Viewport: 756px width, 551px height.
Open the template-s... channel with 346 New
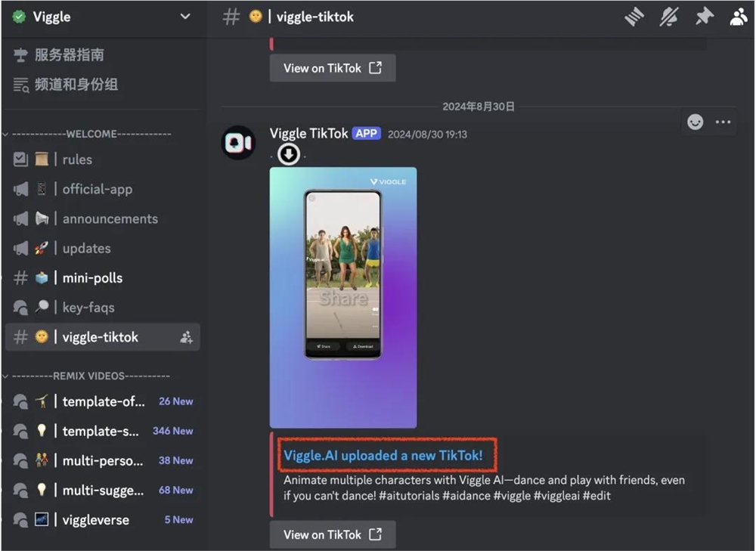point(102,431)
